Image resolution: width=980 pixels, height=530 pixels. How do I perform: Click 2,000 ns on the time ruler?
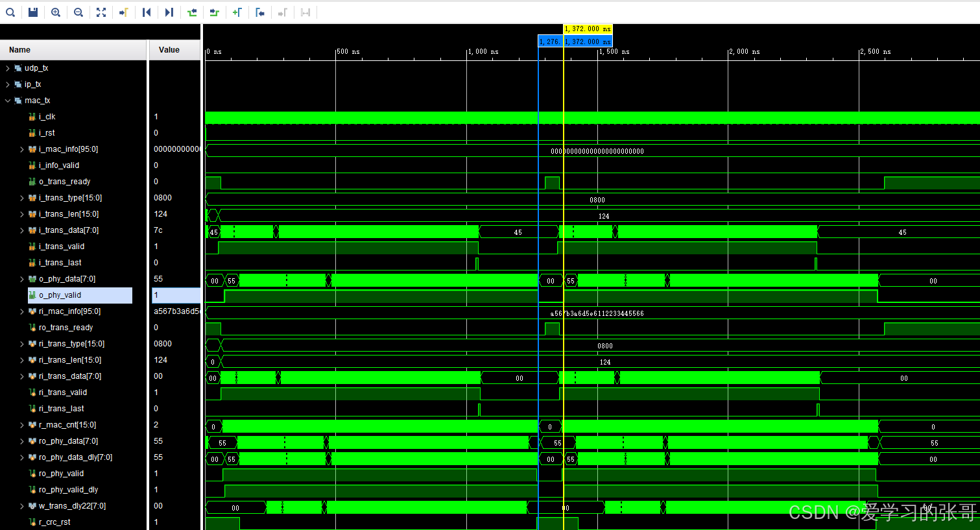(x=746, y=52)
